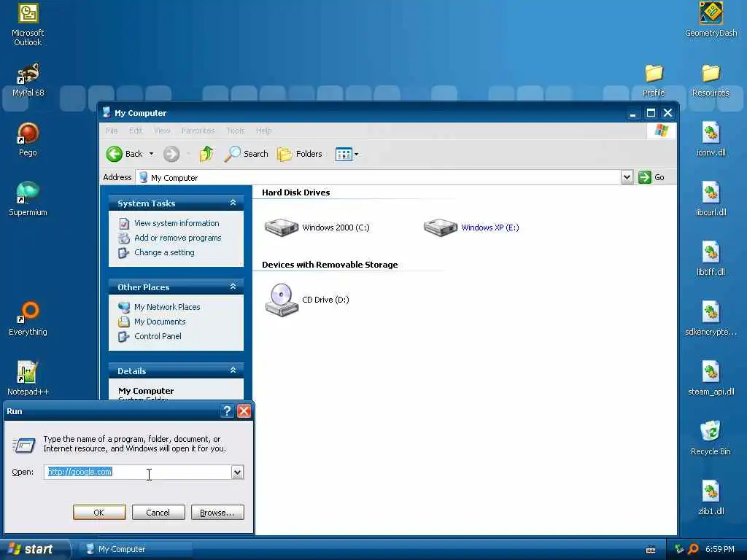Select the Recycle Bin icon
This screenshot has width=747, height=560.
click(711, 438)
